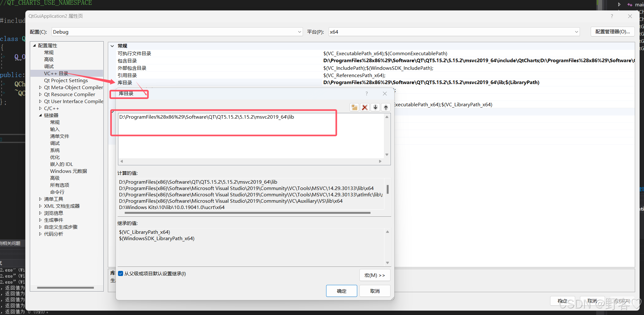Move the library path down with arrow icon
The height and width of the screenshot is (315, 644).
375,107
